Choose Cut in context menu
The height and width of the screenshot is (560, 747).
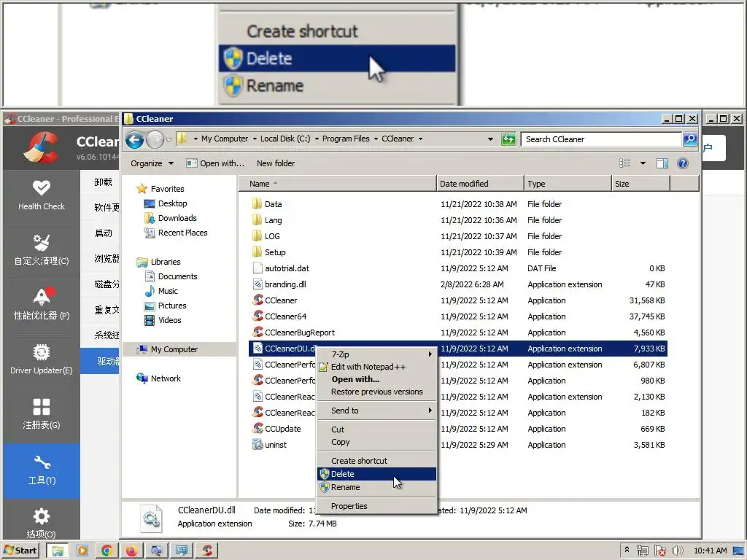click(x=376, y=429)
